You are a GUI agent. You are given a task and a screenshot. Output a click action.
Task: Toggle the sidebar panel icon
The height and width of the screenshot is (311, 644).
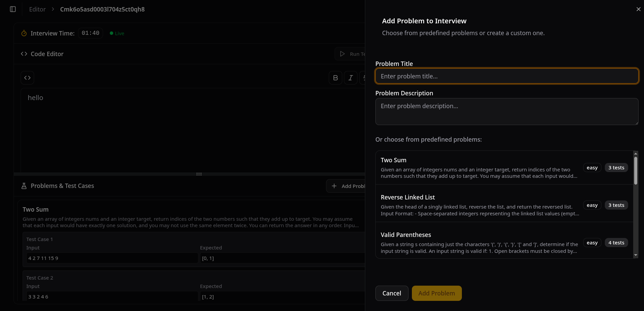coord(13,9)
